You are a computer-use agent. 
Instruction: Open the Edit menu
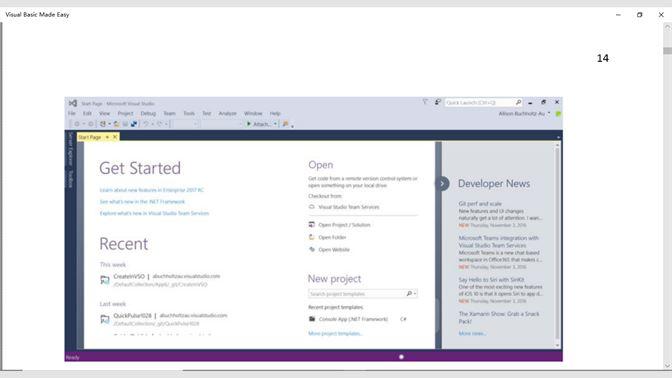pos(87,113)
